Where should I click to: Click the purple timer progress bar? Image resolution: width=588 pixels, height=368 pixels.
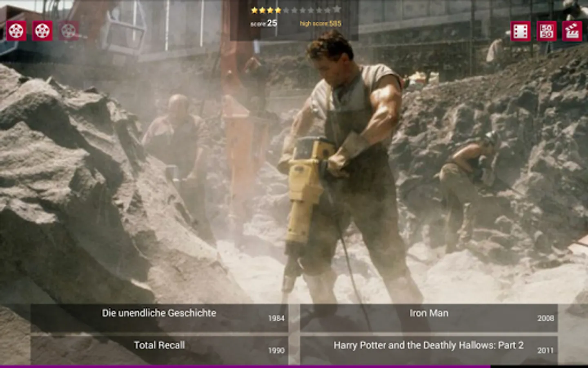pos(245,366)
